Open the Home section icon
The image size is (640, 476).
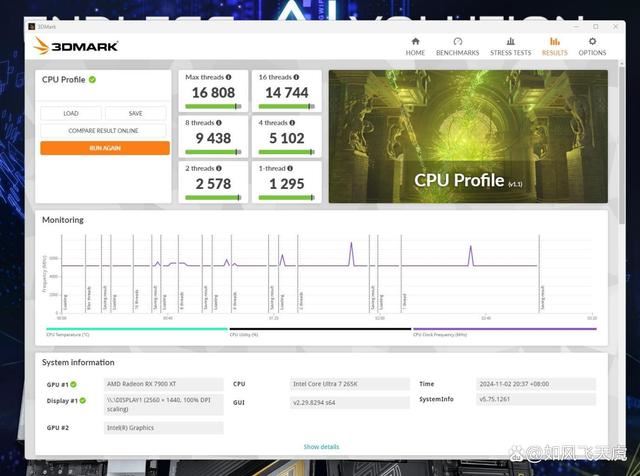[415, 42]
